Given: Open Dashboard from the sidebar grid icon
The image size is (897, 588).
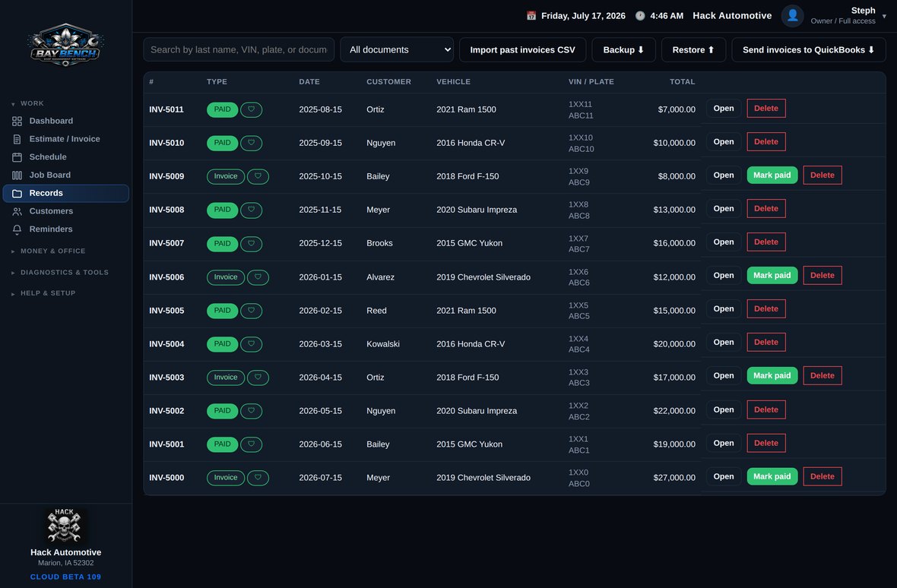Looking at the screenshot, I should tap(17, 121).
